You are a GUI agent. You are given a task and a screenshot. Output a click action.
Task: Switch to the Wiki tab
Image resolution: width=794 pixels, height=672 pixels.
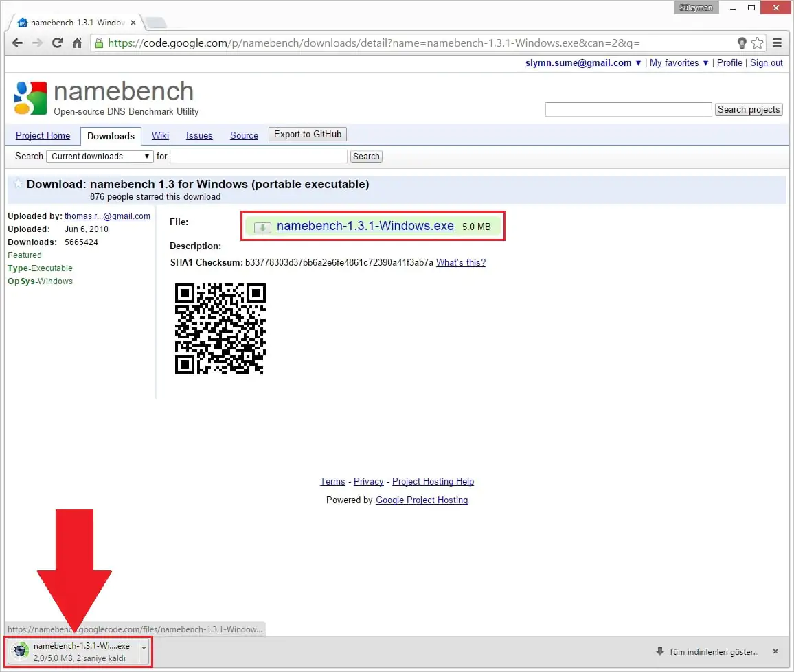pos(160,136)
